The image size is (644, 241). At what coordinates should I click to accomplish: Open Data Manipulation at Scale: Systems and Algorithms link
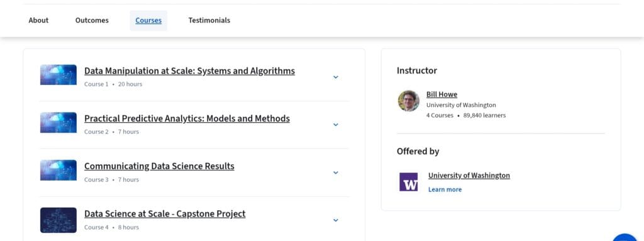pyautogui.click(x=189, y=70)
